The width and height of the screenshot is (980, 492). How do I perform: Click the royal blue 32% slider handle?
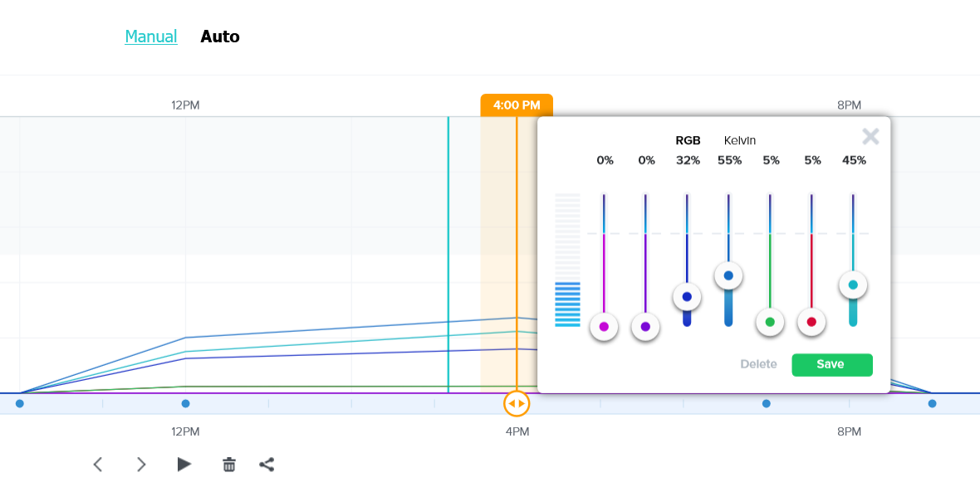coord(687,296)
